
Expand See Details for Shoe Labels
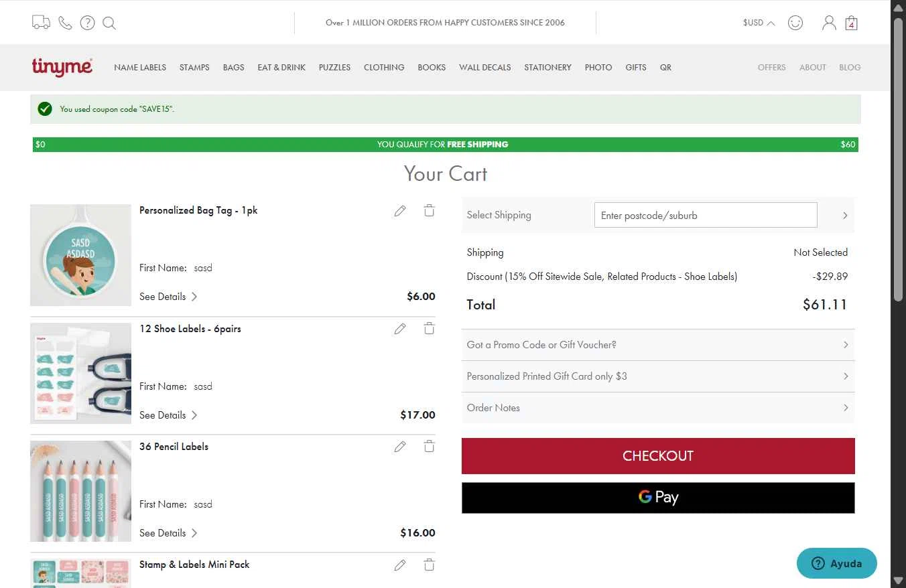(168, 415)
